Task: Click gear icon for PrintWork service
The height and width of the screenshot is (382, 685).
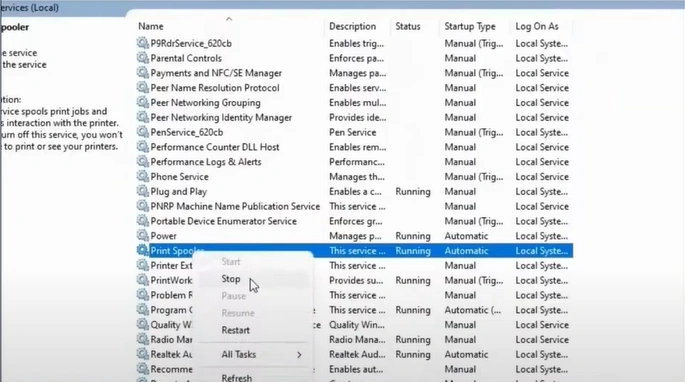Action: coord(142,280)
